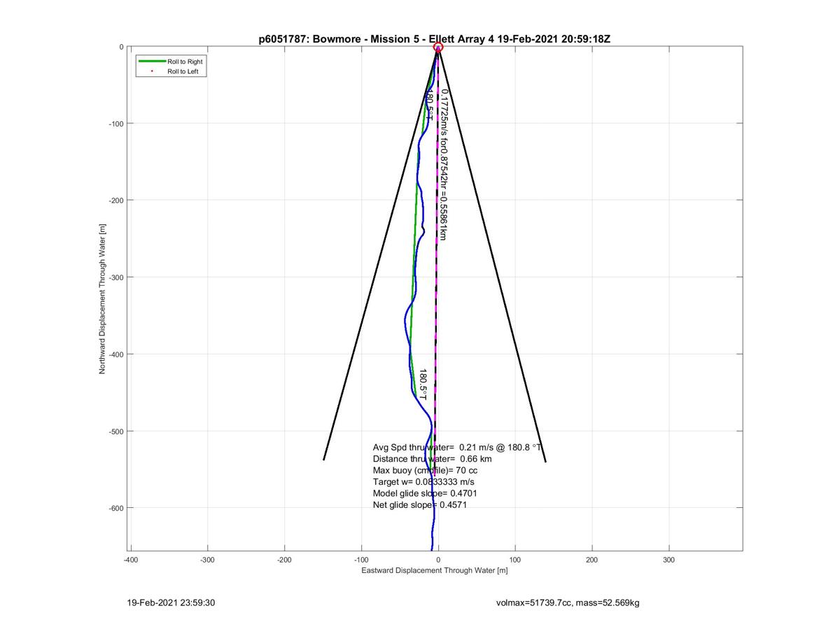Click the x-axis tick label '200'

pos(592,560)
